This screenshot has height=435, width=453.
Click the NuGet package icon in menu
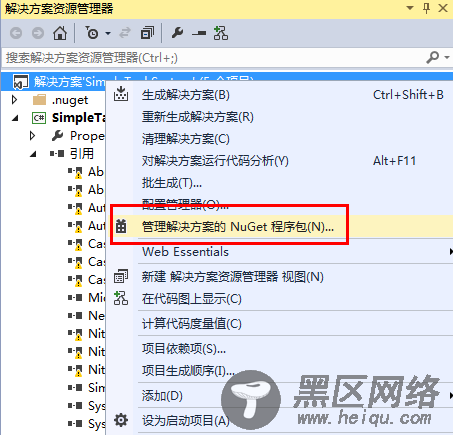pos(121,226)
